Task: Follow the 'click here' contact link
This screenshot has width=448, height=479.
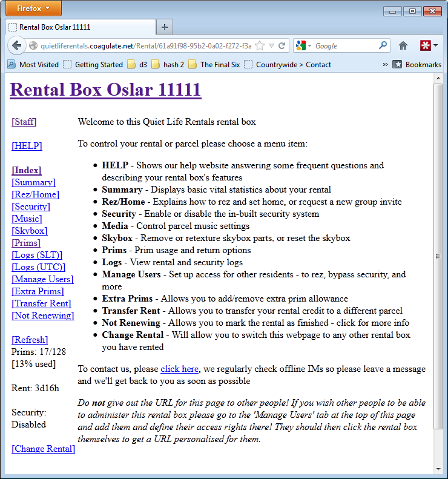Action: coord(179,369)
